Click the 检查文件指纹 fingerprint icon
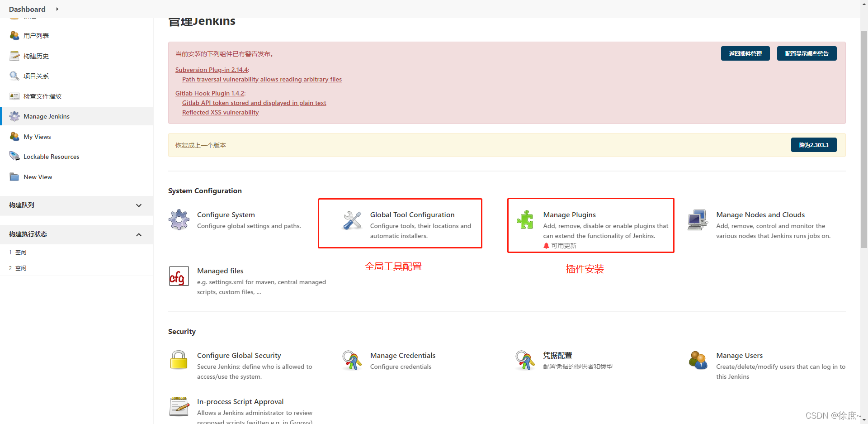The height and width of the screenshot is (424, 868). pos(14,96)
